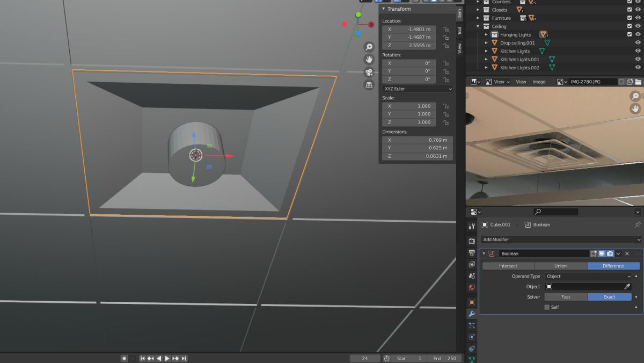Remove the Boolean modifier

pyautogui.click(x=627, y=253)
